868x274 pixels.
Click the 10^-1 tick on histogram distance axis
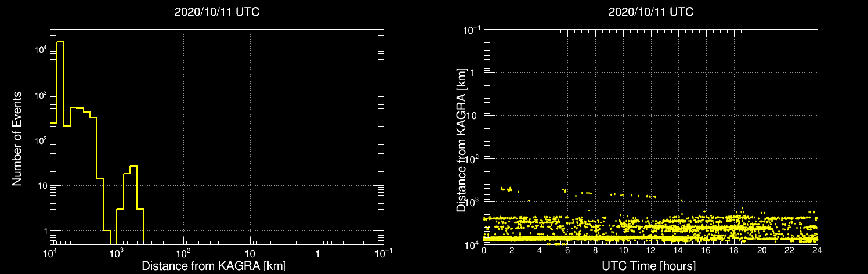click(x=384, y=253)
